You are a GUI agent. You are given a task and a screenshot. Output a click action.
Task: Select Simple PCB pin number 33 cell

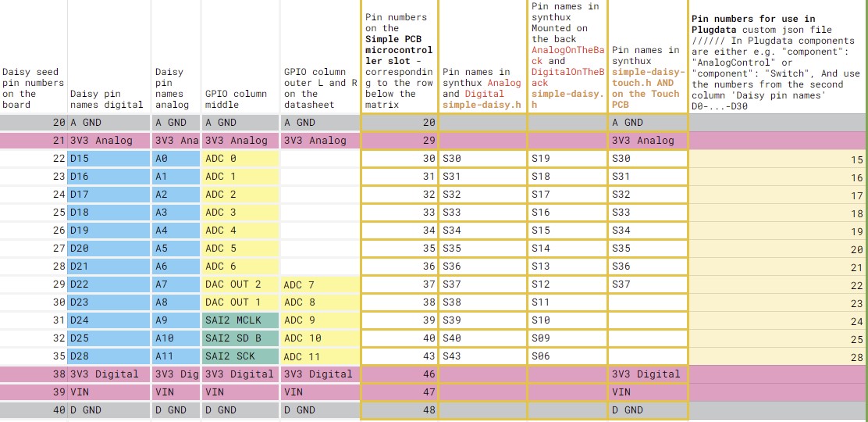(x=399, y=213)
